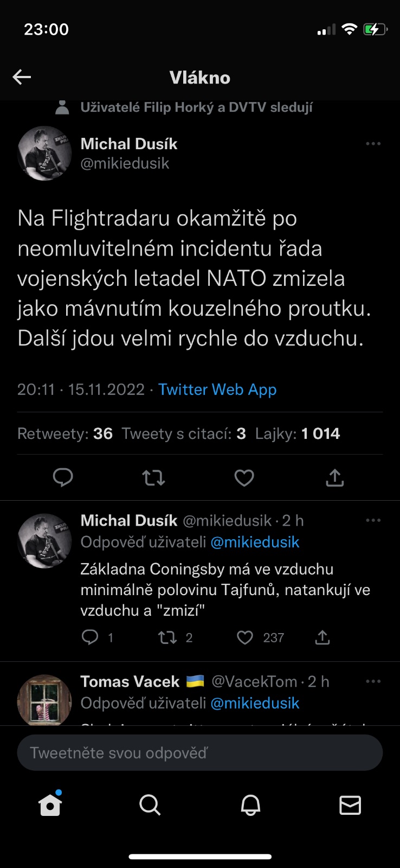The image size is (400, 868).
Task: Reply to the Coningsby tweet
Action: 90,637
